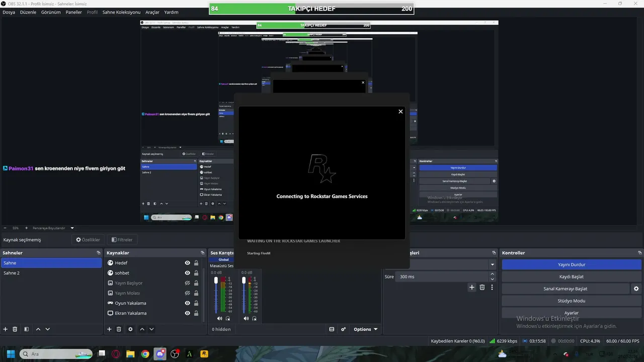
Task: Show the Yayın Molası source
Action: (x=187, y=293)
